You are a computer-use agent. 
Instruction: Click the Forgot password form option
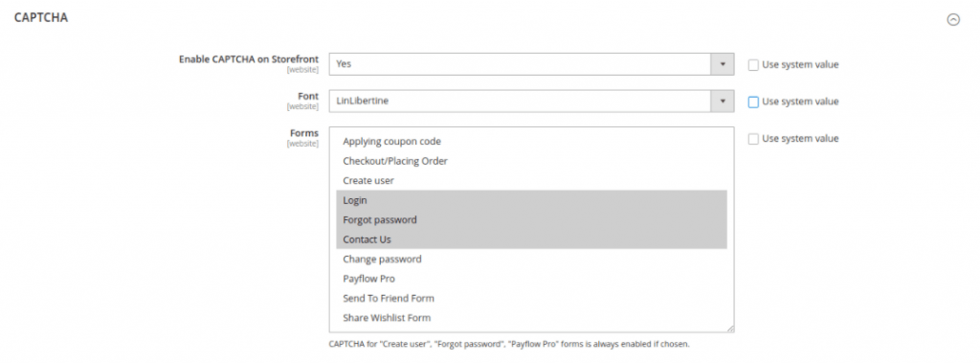coord(531,219)
